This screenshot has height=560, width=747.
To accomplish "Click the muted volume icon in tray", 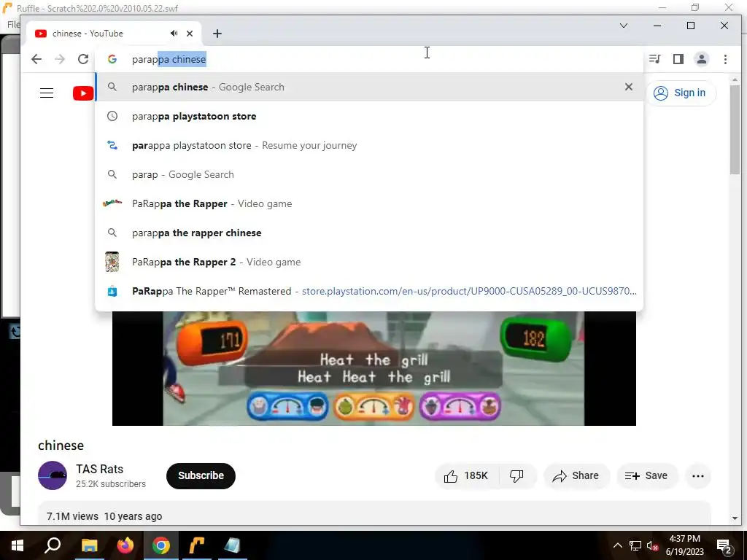I will 653,545.
